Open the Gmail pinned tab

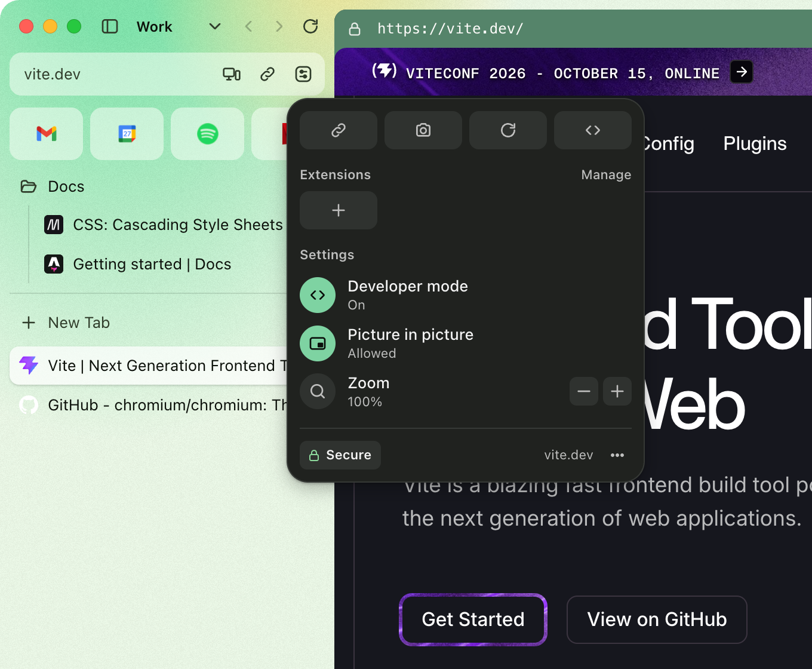pyautogui.click(x=47, y=134)
